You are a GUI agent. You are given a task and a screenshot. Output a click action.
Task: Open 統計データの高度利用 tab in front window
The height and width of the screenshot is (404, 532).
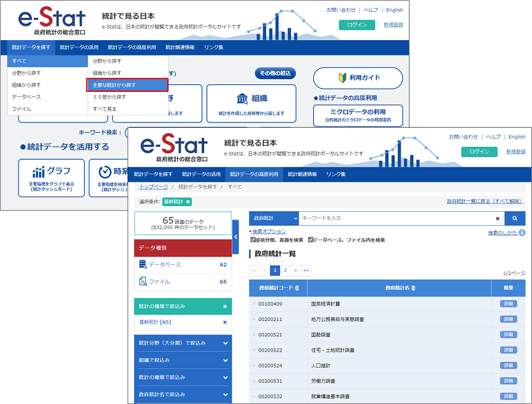254,174
